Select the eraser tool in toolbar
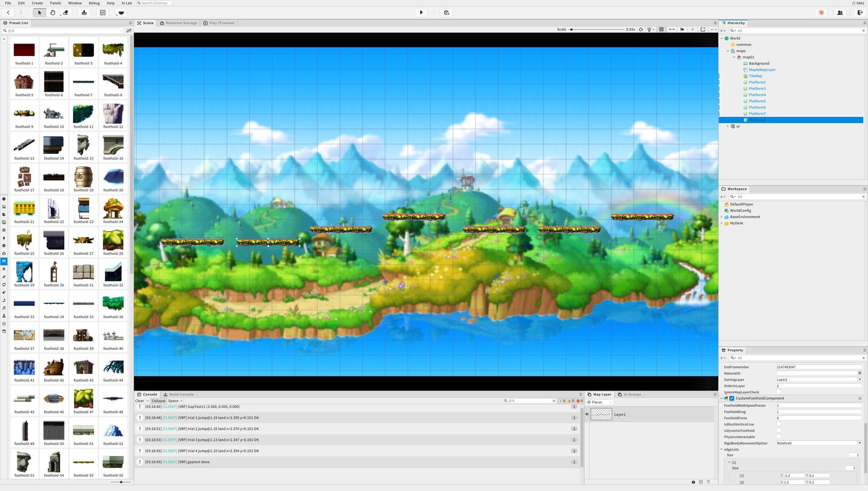The image size is (868, 491). [66, 12]
